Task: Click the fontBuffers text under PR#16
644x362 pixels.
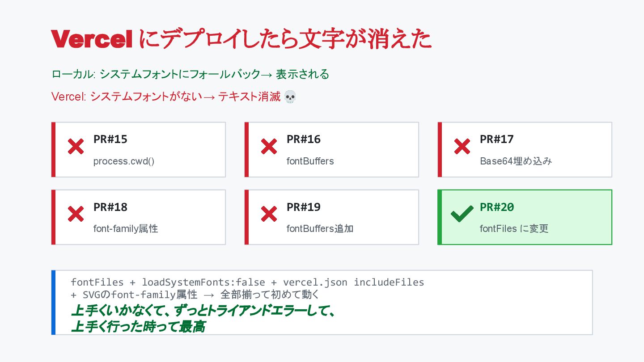Action: point(310,161)
